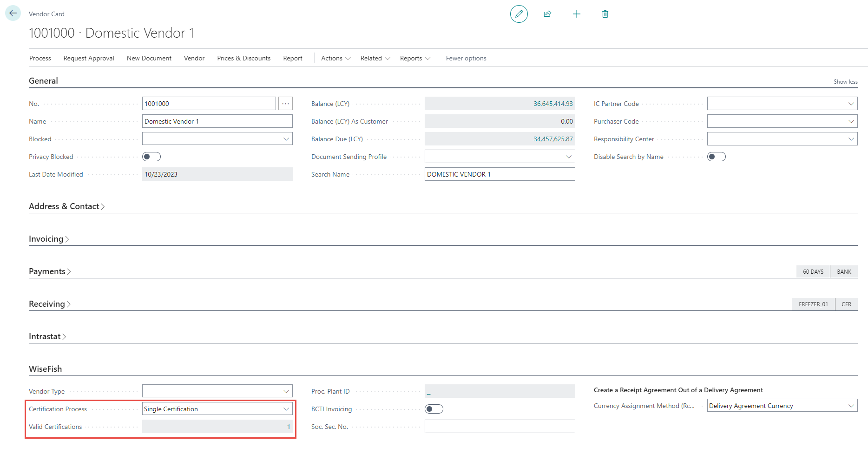The image size is (868, 461).
Task: Enable Disable Search by Name toggle
Action: click(716, 157)
